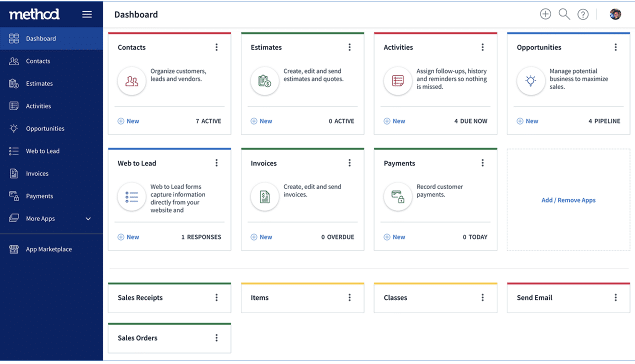Image resolution: width=635 pixels, height=364 pixels.
Task: Open Web to Lead card three-dot menu
Action: [x=217, y=163]
